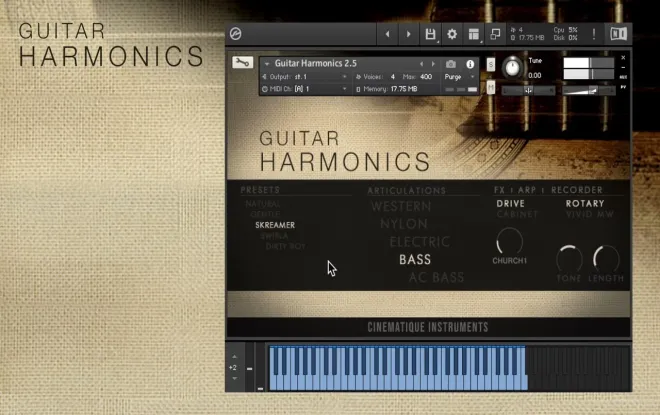Click the Tune value 0.00
Image resolution: width=660 pixels, height=415 pixels.
[x=535, y=75]
